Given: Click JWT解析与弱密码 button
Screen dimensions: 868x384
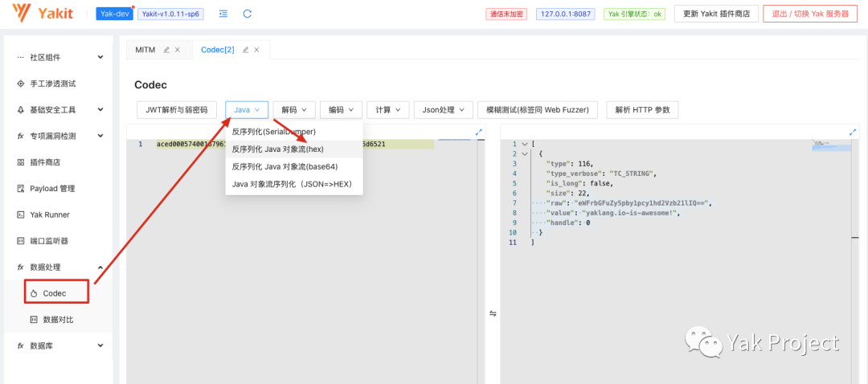Looking at the screenshot, I should (177, 109).
